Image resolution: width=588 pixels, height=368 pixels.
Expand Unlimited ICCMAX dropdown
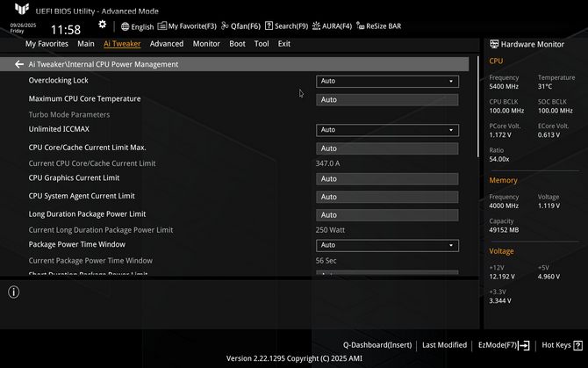click(387, 130)
